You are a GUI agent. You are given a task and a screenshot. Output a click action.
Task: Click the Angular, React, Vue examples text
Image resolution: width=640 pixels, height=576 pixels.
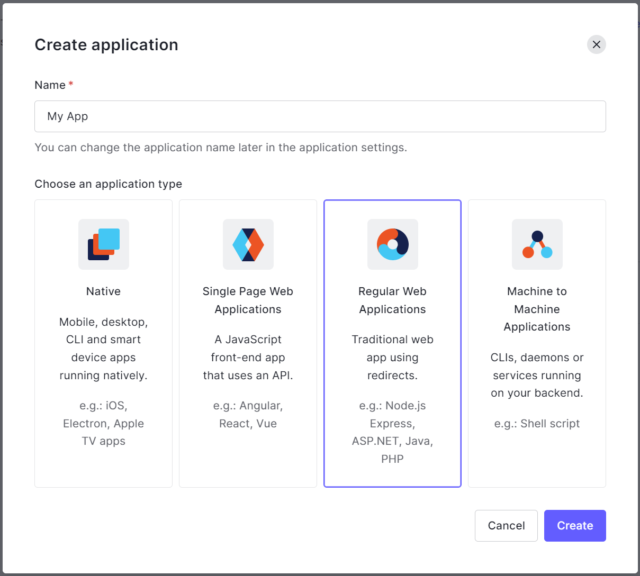point(248,414)
